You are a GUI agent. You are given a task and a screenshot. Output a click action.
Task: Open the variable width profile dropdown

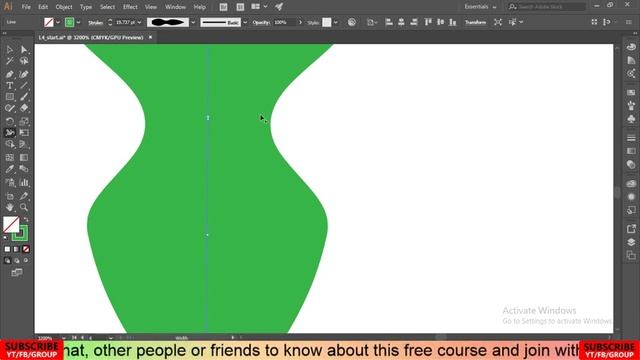pos(193,22)
